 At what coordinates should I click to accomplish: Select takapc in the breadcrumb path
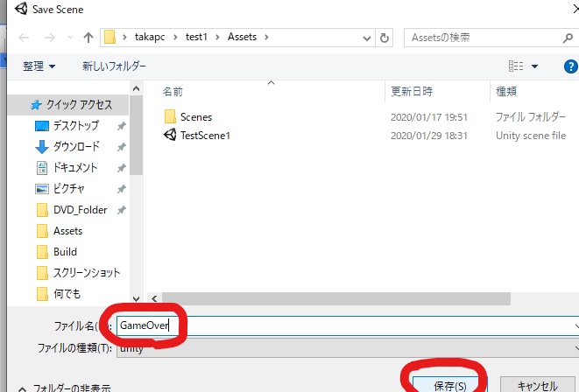coord(150,37)
